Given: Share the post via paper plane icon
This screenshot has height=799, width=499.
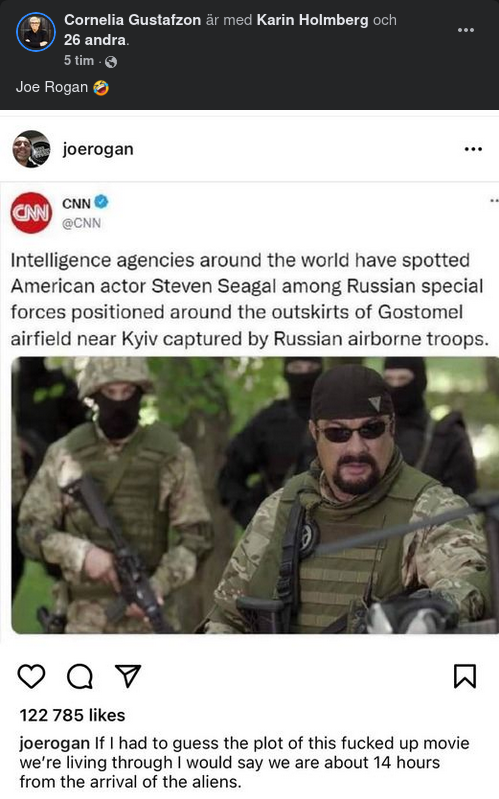Looking at the screenshot, I should 128,676.
